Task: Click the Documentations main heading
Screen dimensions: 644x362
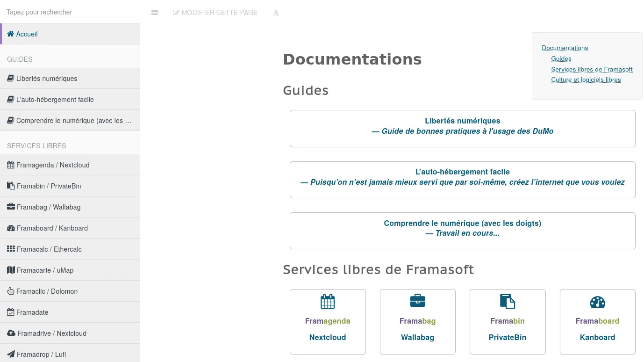Action: pyautogui.click(x=352, y=59)
